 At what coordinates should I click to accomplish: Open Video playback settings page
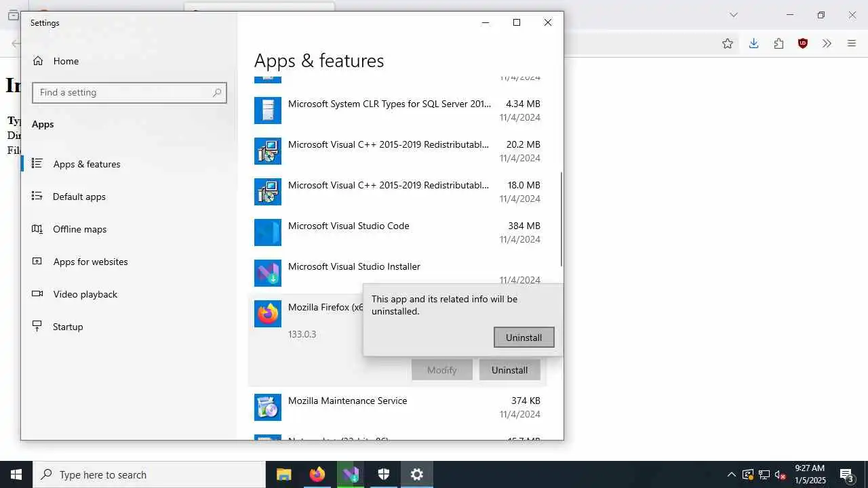(85, 294)
